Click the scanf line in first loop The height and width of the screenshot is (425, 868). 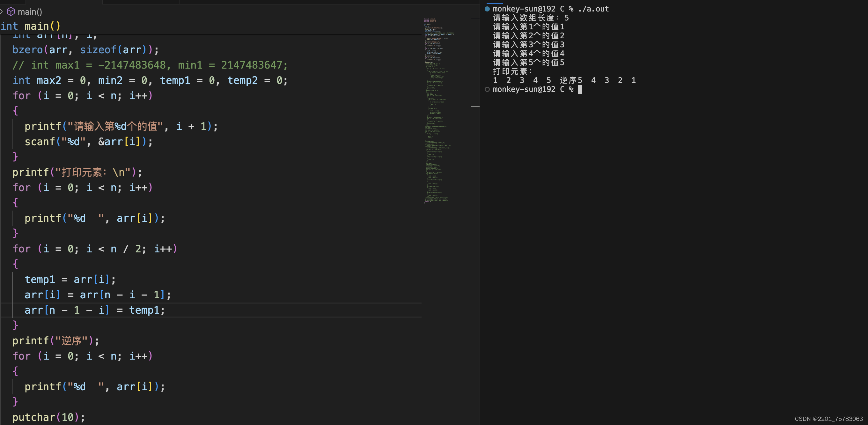(x=88, y=142)
